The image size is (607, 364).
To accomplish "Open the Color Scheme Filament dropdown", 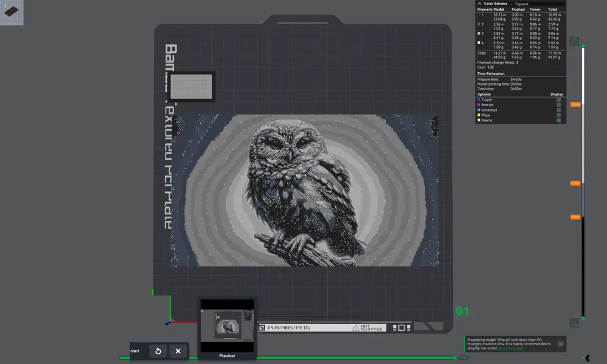I will point(537,4).
